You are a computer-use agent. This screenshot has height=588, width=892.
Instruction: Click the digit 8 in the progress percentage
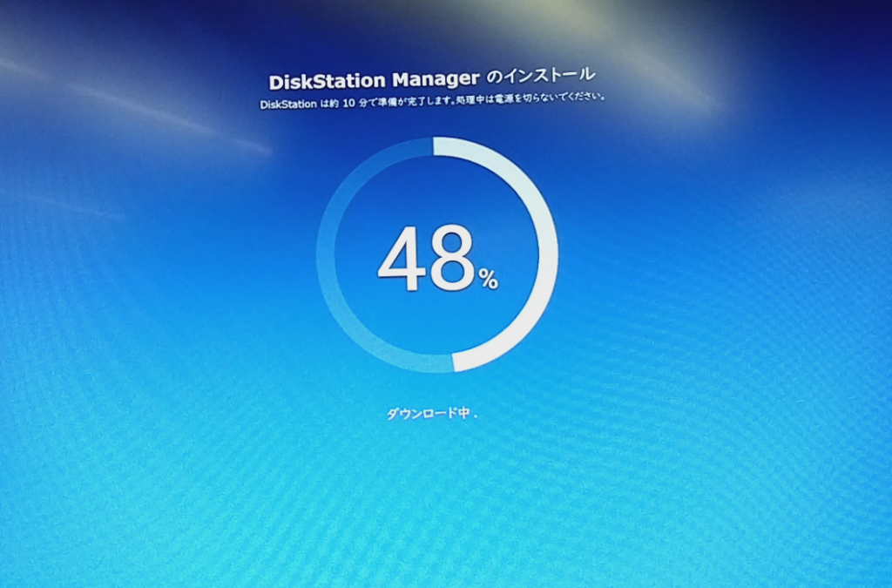click(x=451, y=259)
